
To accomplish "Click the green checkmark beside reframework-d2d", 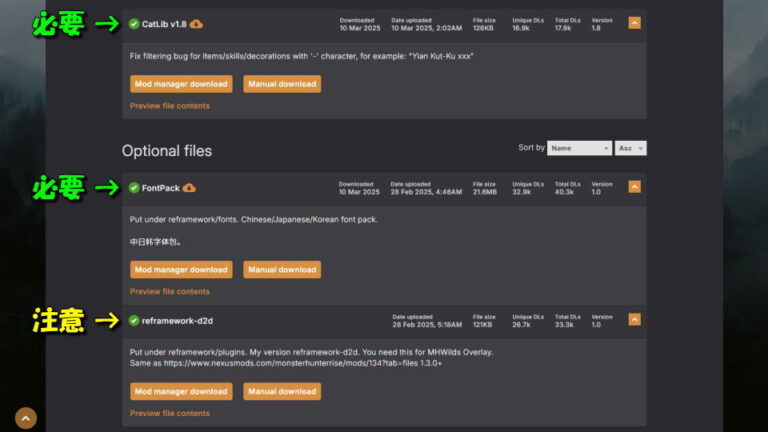I will coord(134,320).
